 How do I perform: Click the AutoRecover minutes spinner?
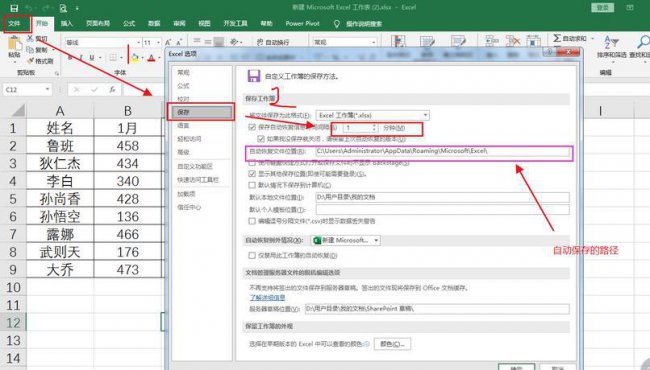click(x=374, y=128)
